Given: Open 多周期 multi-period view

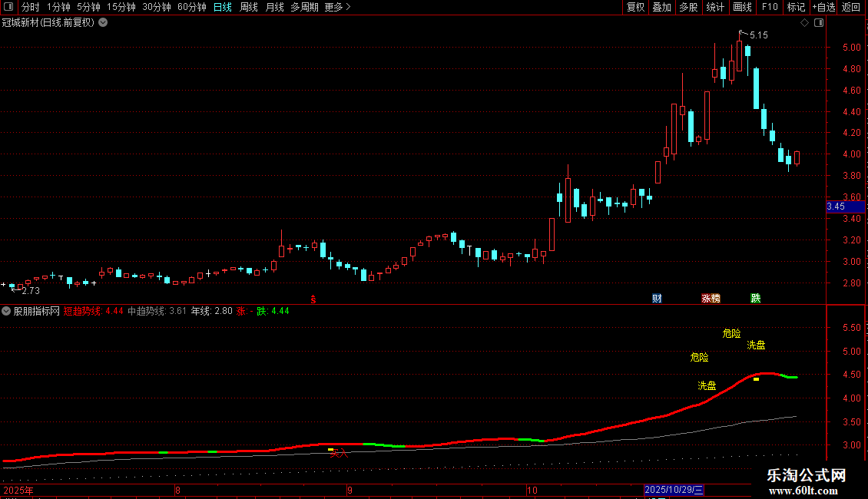Looking at the screenshot, I should [304, 7].
